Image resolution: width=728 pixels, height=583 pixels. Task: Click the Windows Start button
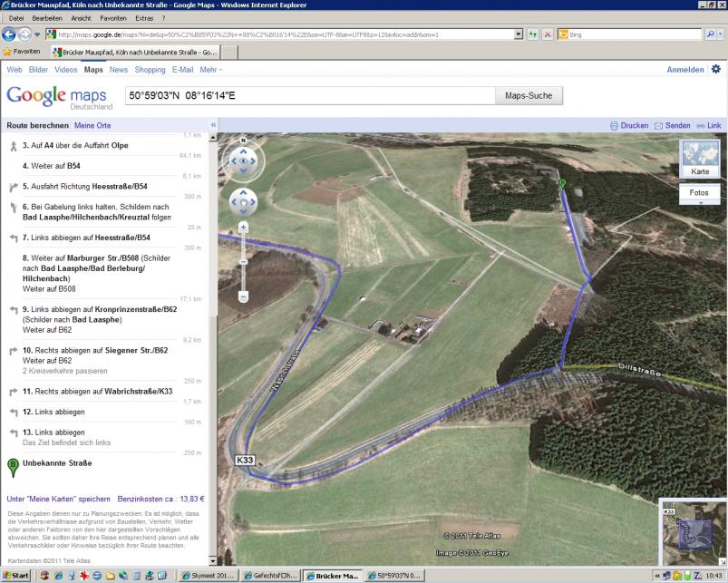[15, 576]
